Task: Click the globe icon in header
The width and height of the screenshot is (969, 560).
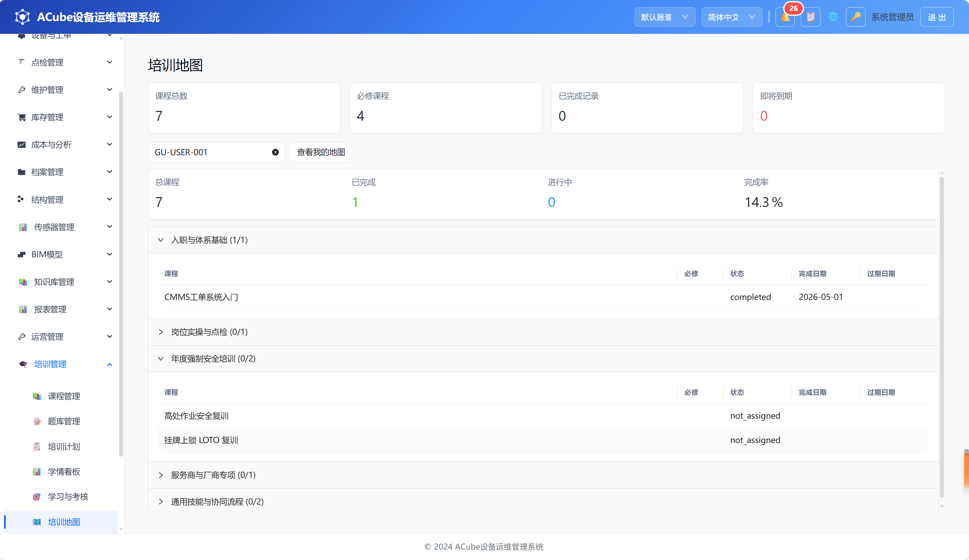Action: (833, 17)
